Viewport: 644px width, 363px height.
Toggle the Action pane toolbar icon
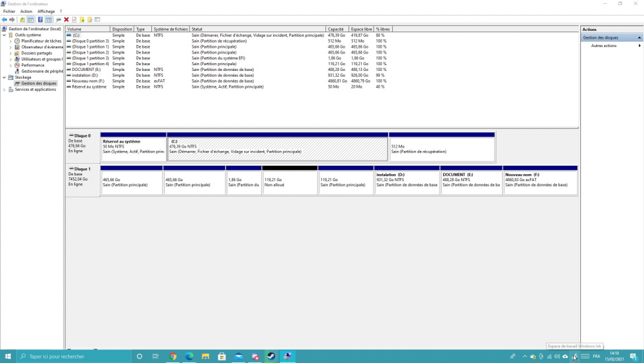point(48,20)
